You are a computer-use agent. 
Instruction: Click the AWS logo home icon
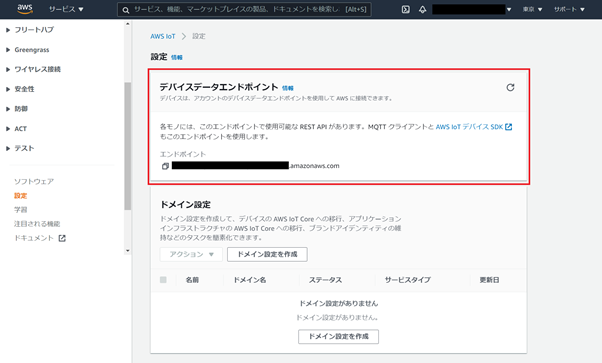pos(25,9)
